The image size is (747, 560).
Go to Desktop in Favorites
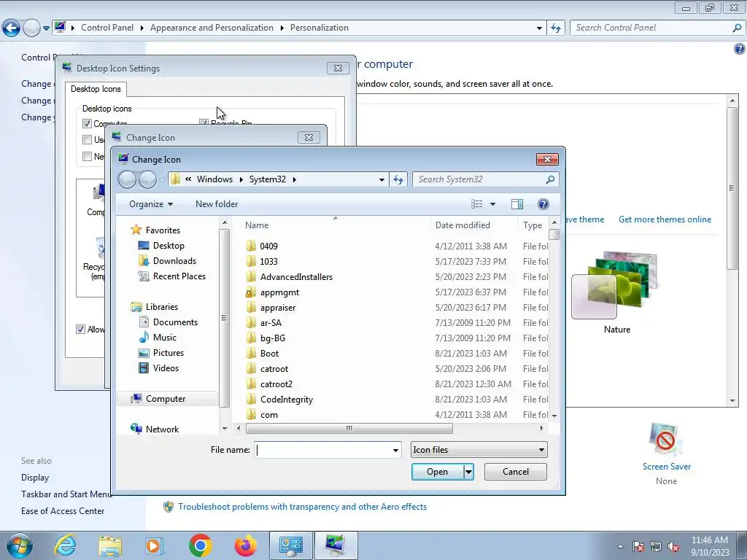click(169, 245)
